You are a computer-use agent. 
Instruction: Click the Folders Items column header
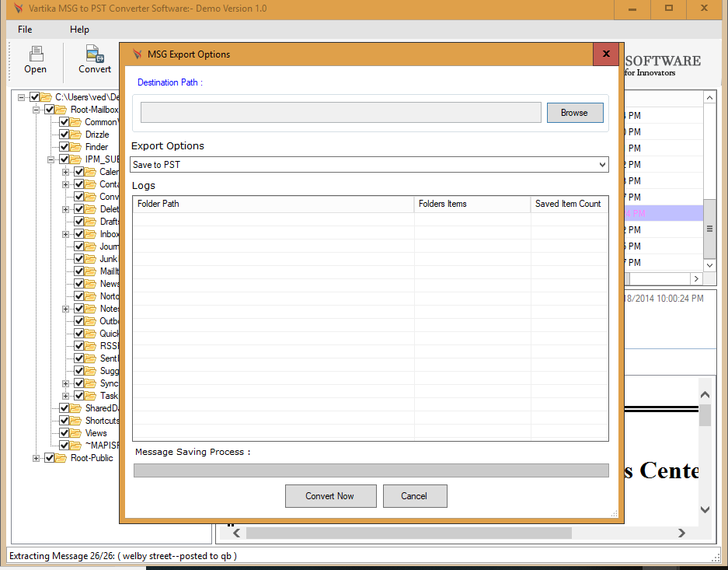click(x=472, y=204)
